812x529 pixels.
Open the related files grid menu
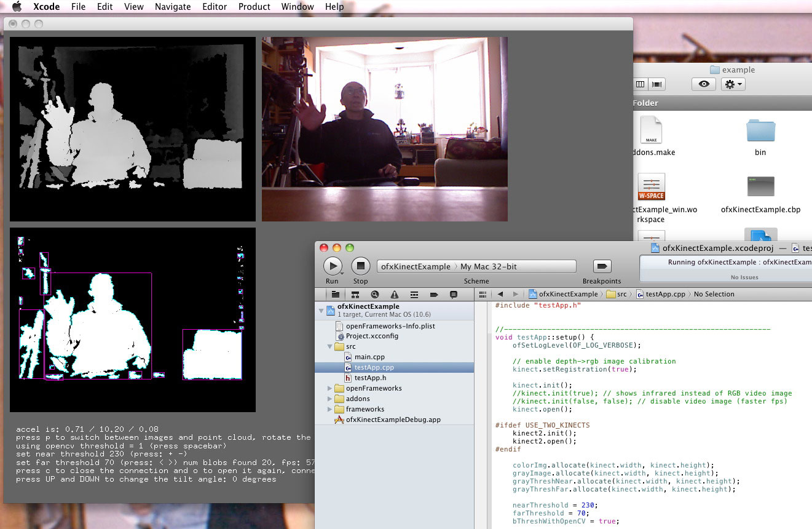click(483, 295)
